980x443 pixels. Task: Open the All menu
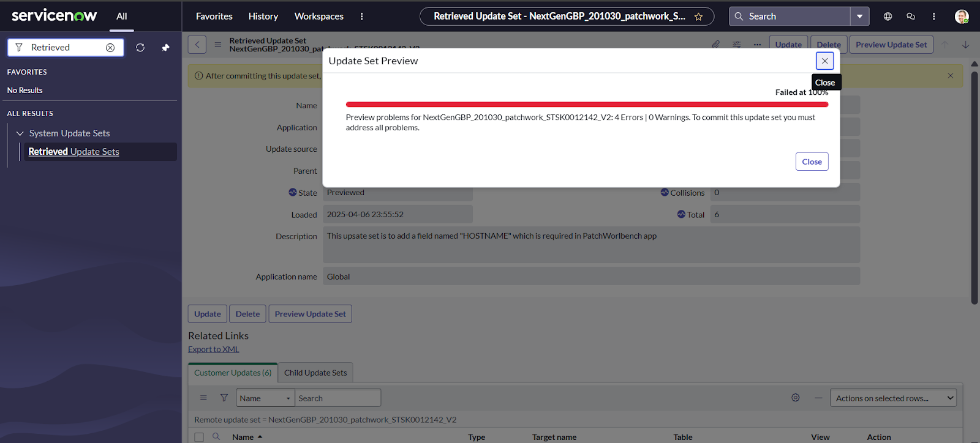coord(122,17)
